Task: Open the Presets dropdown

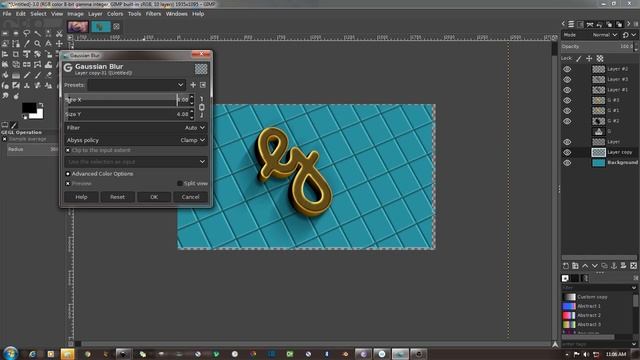Action: (136, 85)
